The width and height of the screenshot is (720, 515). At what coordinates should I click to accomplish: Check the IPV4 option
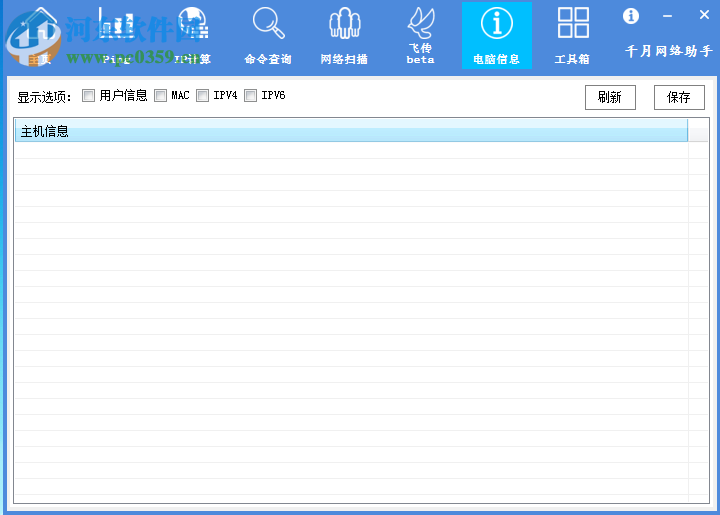(202, 95)
